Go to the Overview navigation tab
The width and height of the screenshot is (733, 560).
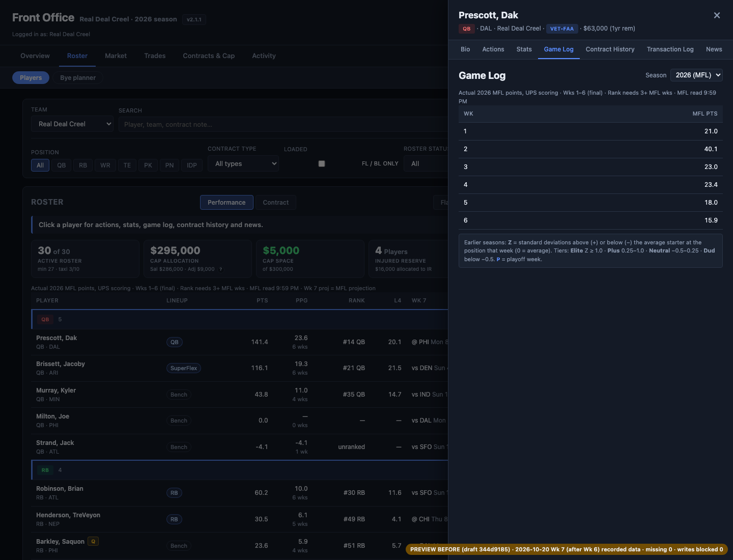(35, 56)
